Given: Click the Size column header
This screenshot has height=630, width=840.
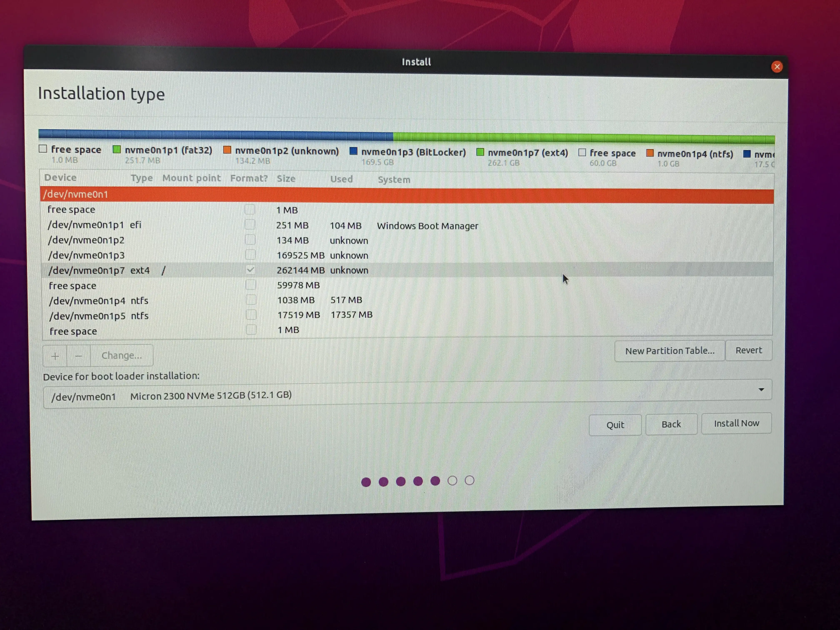Looking at the screenshot, I should 286,179.
